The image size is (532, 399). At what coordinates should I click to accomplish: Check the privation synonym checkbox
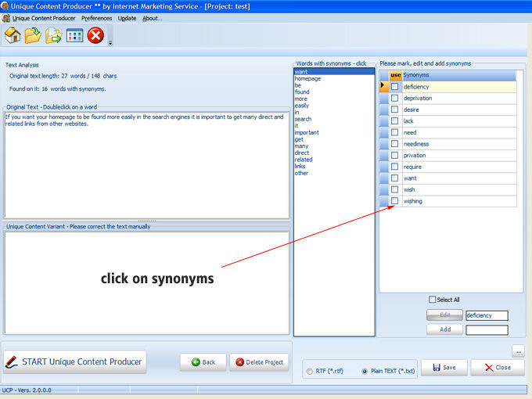pyautogui.click(x=394, y=155)
